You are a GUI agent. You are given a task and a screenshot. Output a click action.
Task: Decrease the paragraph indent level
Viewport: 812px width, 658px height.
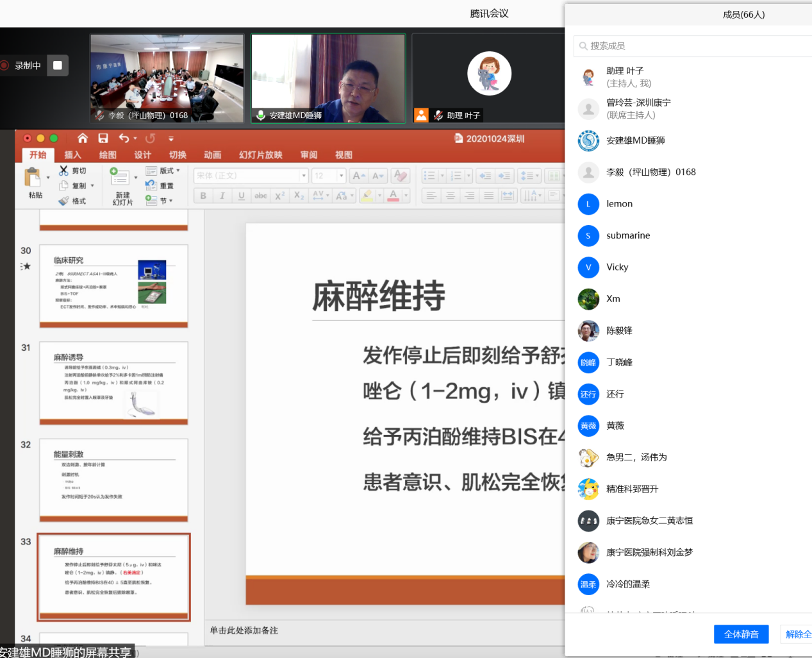coord(485,176)
